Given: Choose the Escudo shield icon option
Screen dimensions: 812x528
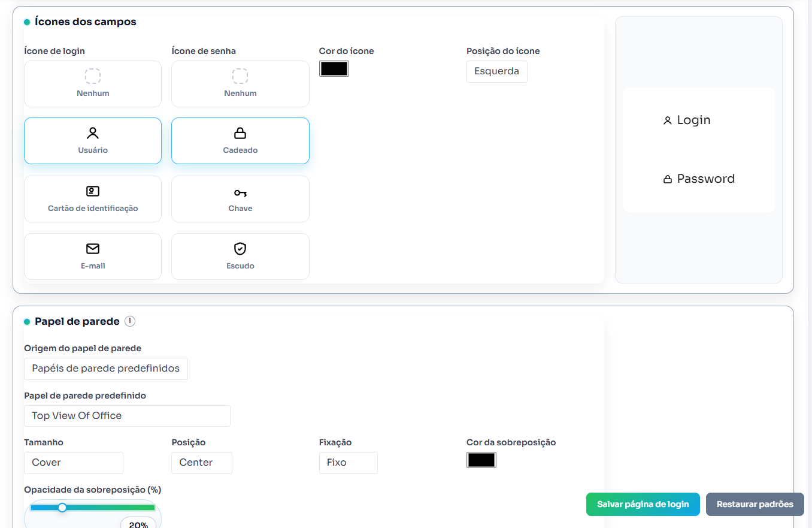Looking at the screenshot, I should tap(240, 257).
